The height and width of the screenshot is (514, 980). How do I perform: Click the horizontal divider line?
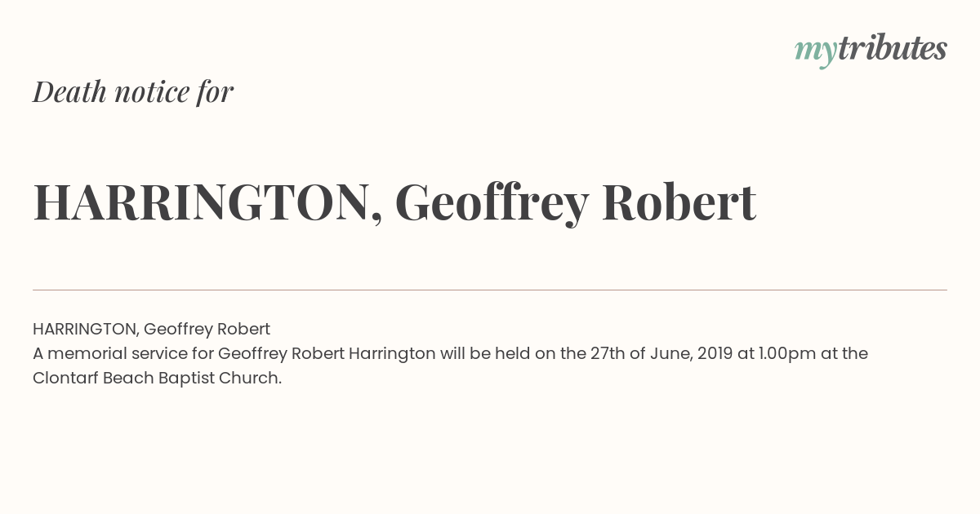click(x=490, y=290)
